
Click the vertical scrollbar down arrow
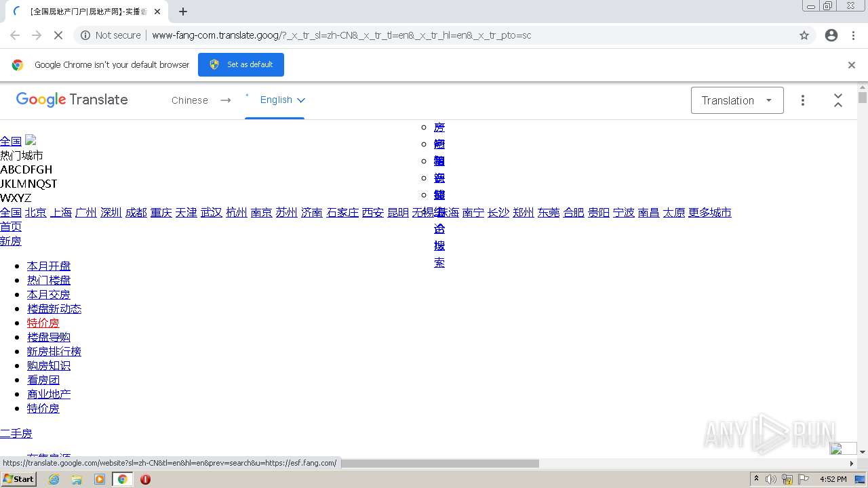click(x=863, y=452)
